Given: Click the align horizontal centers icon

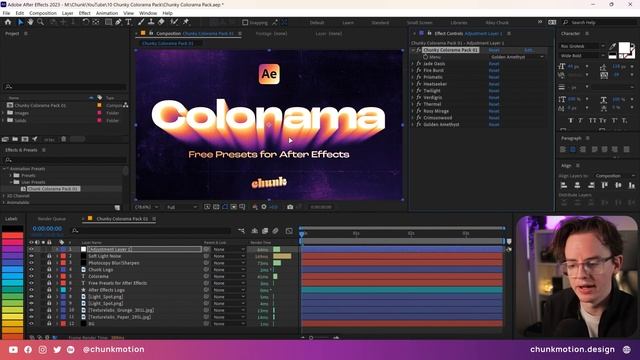Looking at the screenshot, I should [577, 185].
